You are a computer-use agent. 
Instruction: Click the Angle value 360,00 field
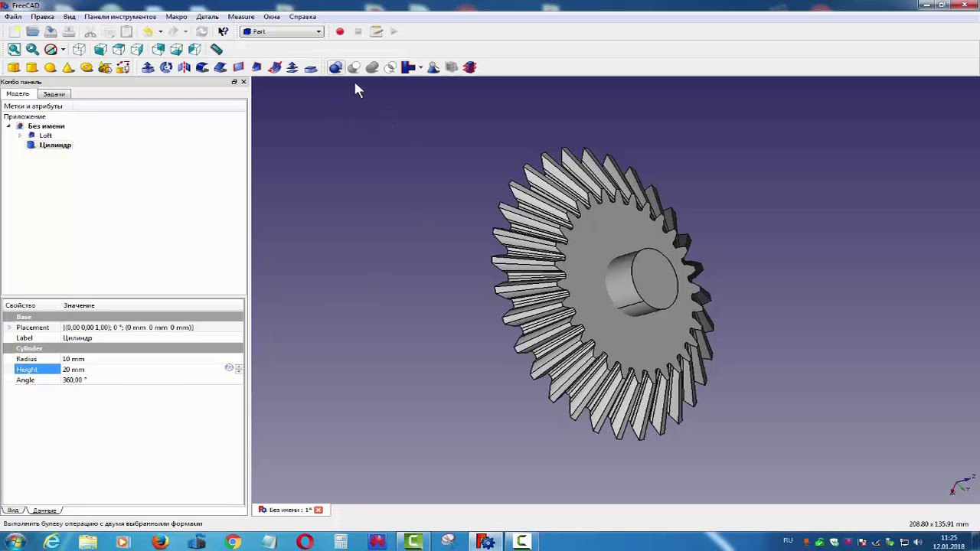point(152,380)
